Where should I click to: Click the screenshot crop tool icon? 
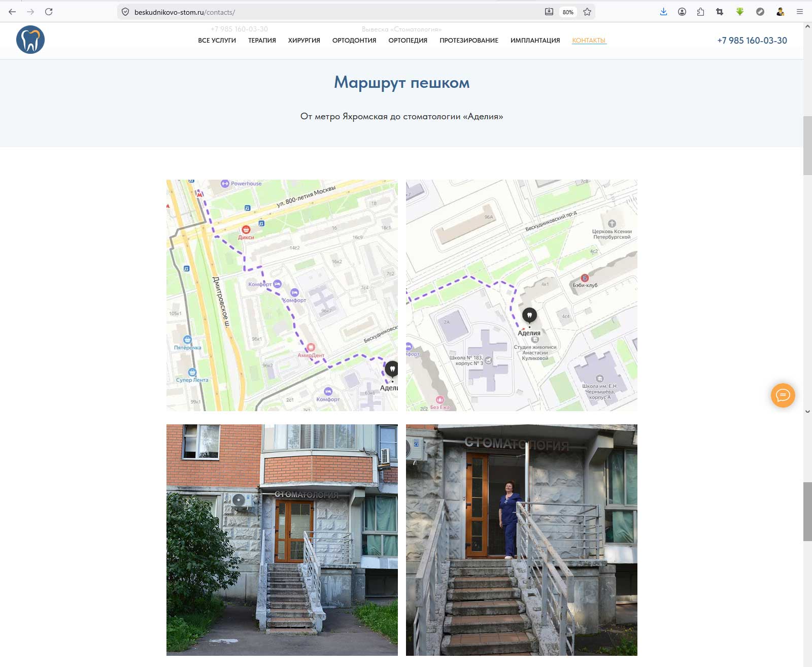tap(720, 12)
